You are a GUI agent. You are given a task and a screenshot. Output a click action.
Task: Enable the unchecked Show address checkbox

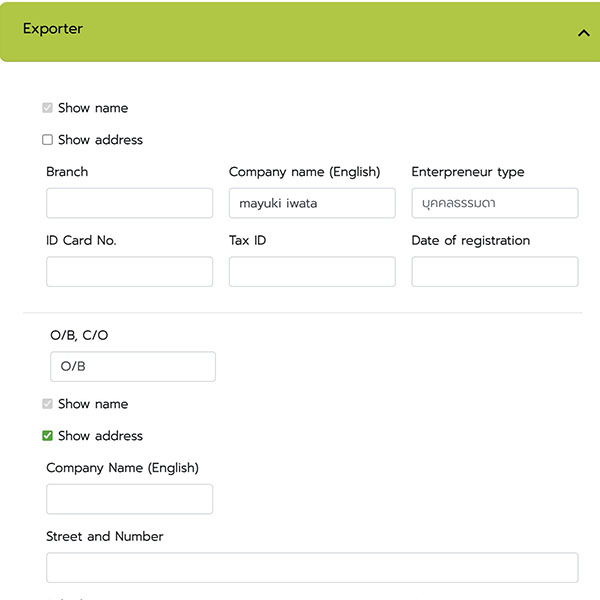click(x=47, y=140)
